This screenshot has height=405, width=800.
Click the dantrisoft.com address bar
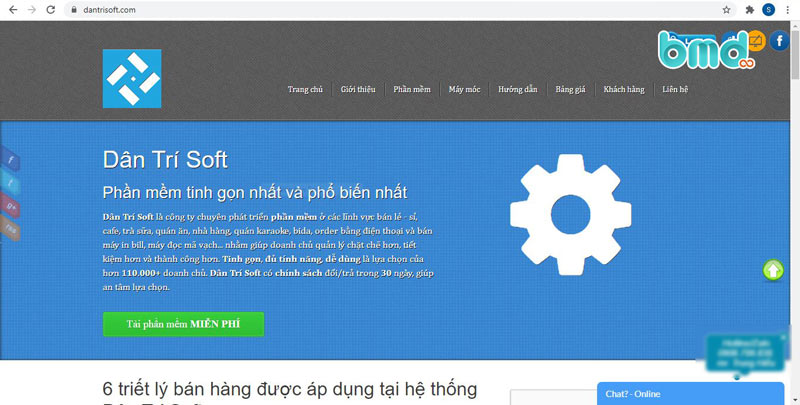(x=401, y=10)
